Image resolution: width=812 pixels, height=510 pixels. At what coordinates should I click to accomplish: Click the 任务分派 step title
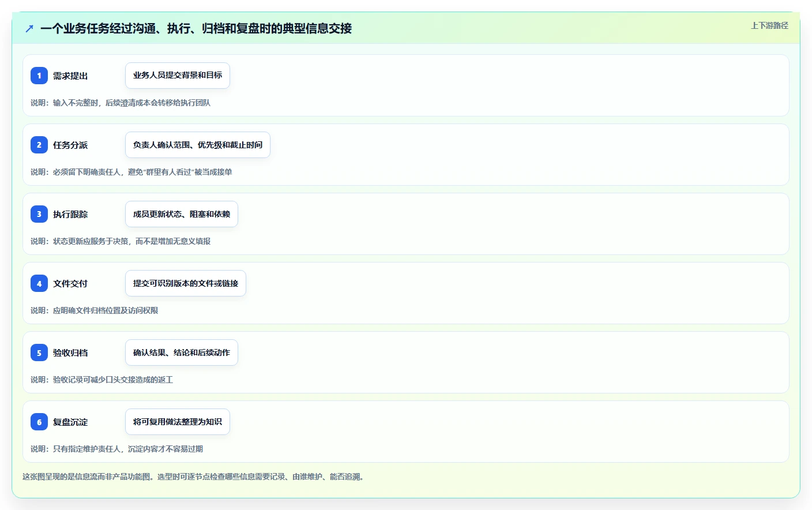coord(70,145)
